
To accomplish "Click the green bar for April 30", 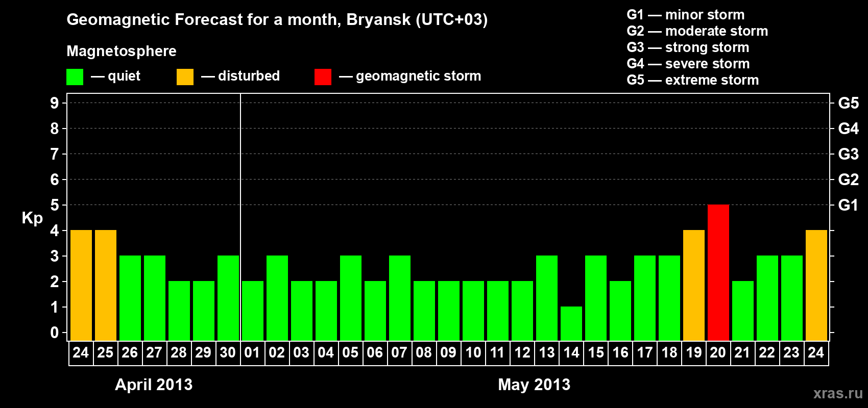I will (x=228, y=298).
